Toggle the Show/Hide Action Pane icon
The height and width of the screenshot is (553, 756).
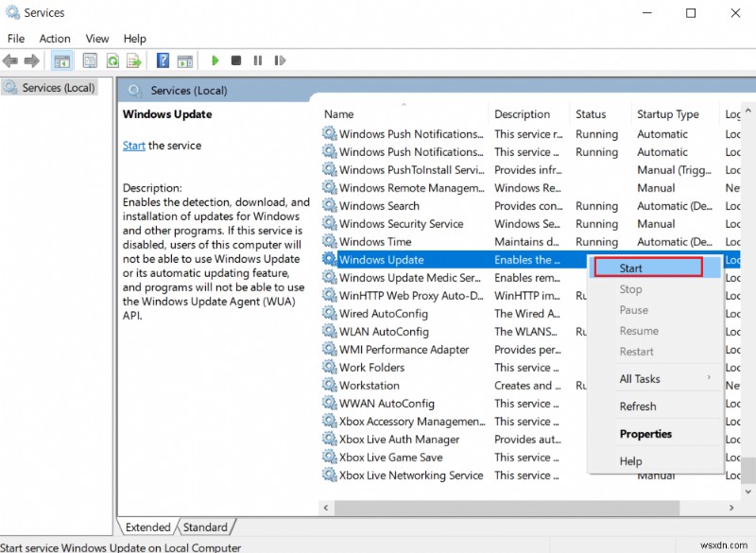(x=184, y=60)
